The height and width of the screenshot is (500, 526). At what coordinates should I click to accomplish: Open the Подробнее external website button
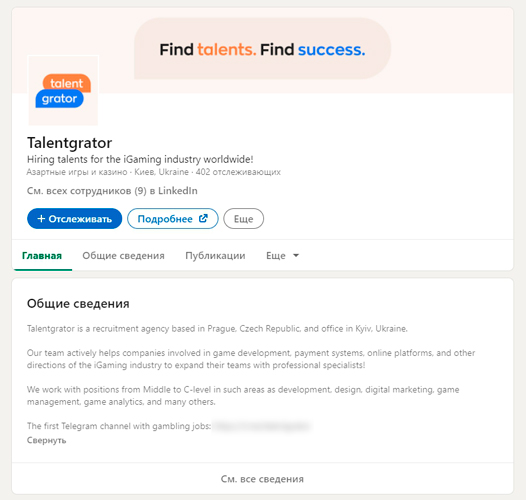(173, 219)
